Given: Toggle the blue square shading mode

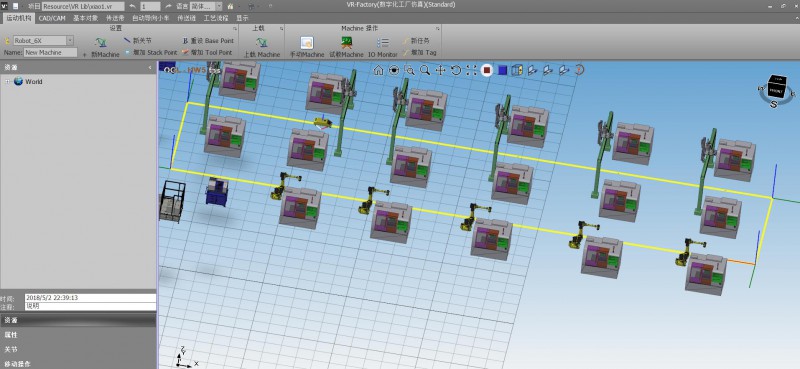Looking at the screenshot, I should pyautogui.click(x=503, y=70).
